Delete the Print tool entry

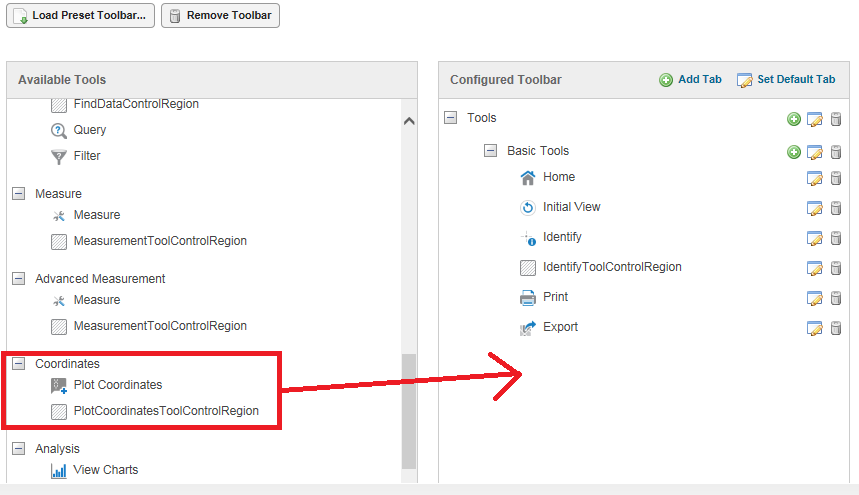click(x=835, y=298)
